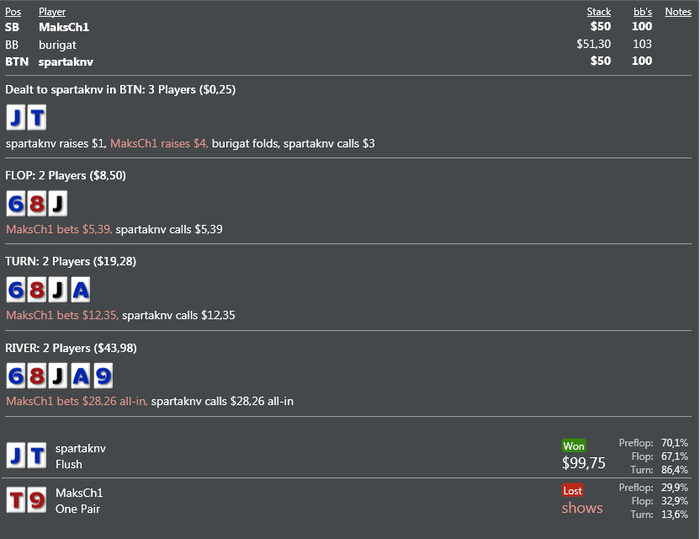
Task: Click spartaknv's Jack showdown card
Action: tap(16, 456)
